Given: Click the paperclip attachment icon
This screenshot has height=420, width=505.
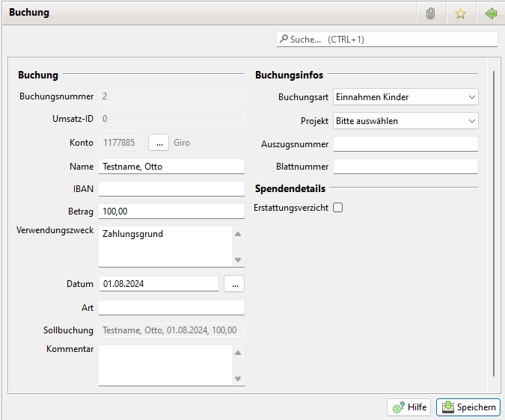Looking at the screenshot, I should point(430,13).
